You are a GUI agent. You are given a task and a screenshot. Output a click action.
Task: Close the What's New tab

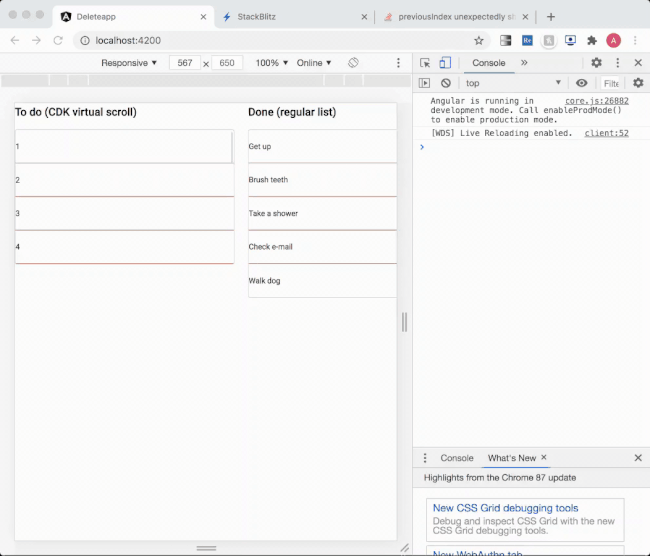click(544, 457)
